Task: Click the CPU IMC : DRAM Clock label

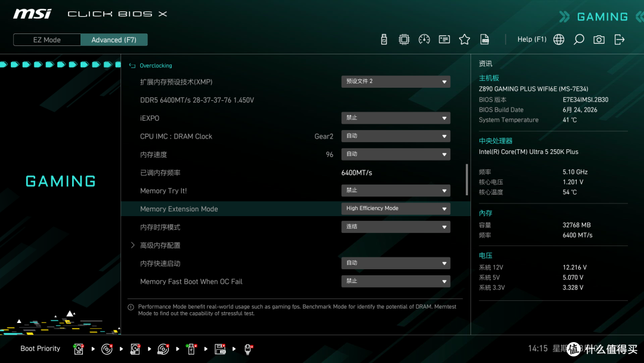Action: coord(176,137)
